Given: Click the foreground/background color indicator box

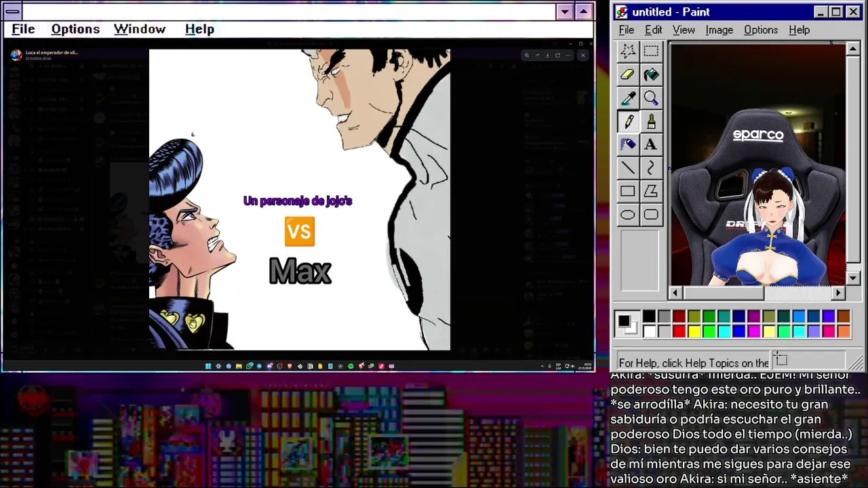Looking at the screenshot, I should point(628,324).
